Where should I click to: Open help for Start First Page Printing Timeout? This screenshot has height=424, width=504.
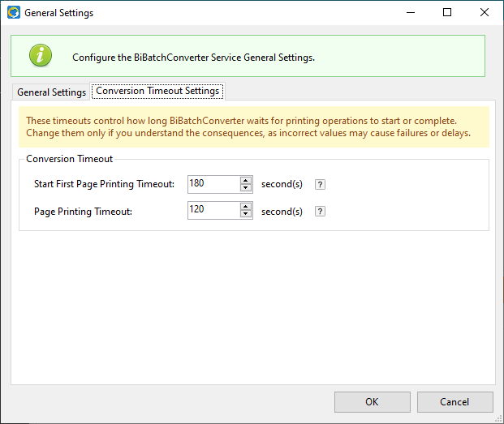pos(320,185)
